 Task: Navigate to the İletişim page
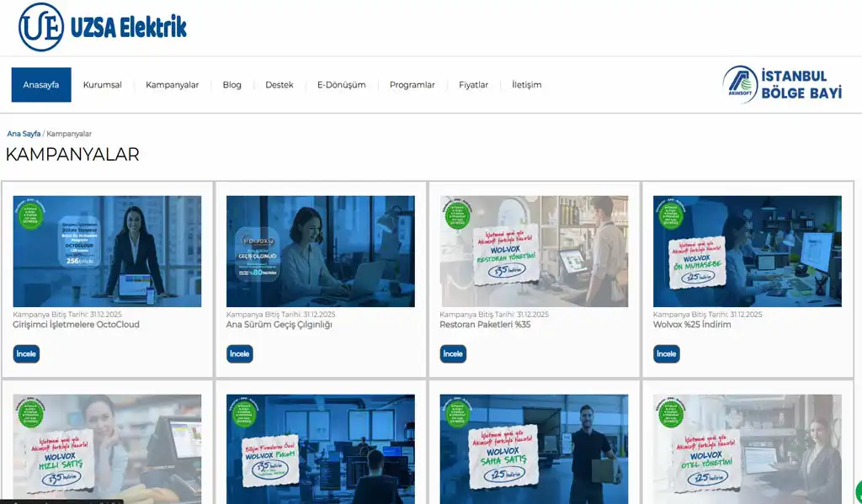pyautogui.click(x=526, y=85)
